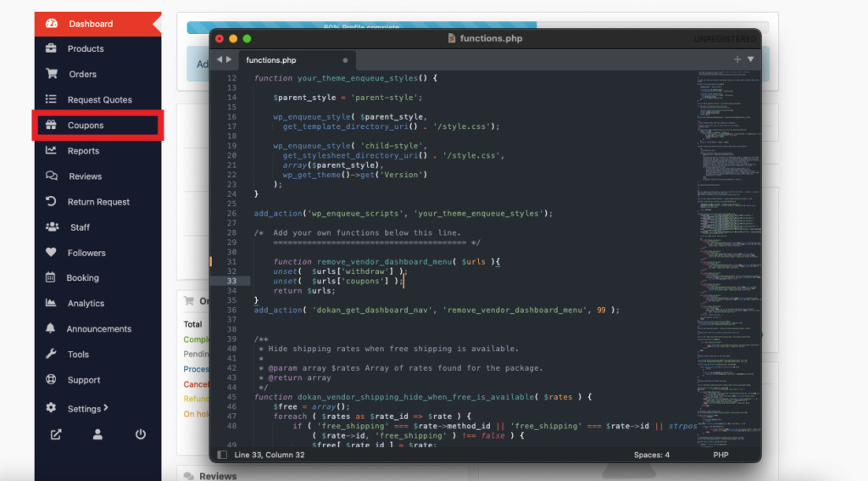The height and width of the screenshot is (481, 868).
Task: Select Coupons in the sidebar
Action: pyautogui.click(x=97, y=126)
